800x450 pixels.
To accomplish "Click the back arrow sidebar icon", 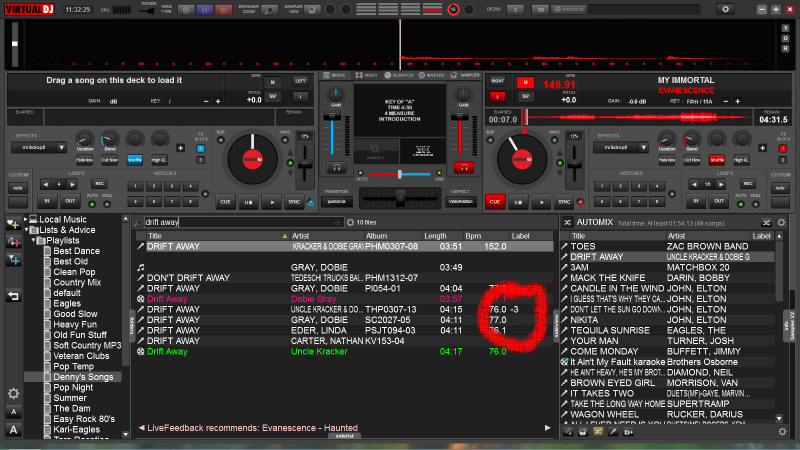I will [13, 296].
